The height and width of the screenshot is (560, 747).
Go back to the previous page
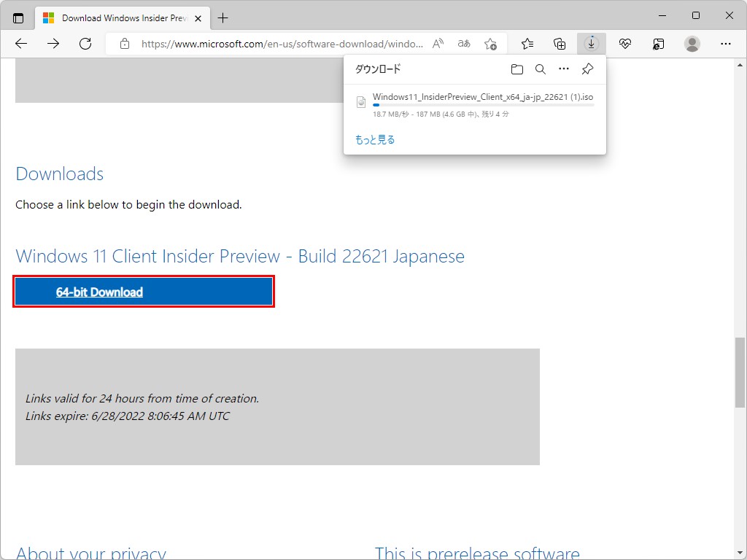tap(21, 44)
